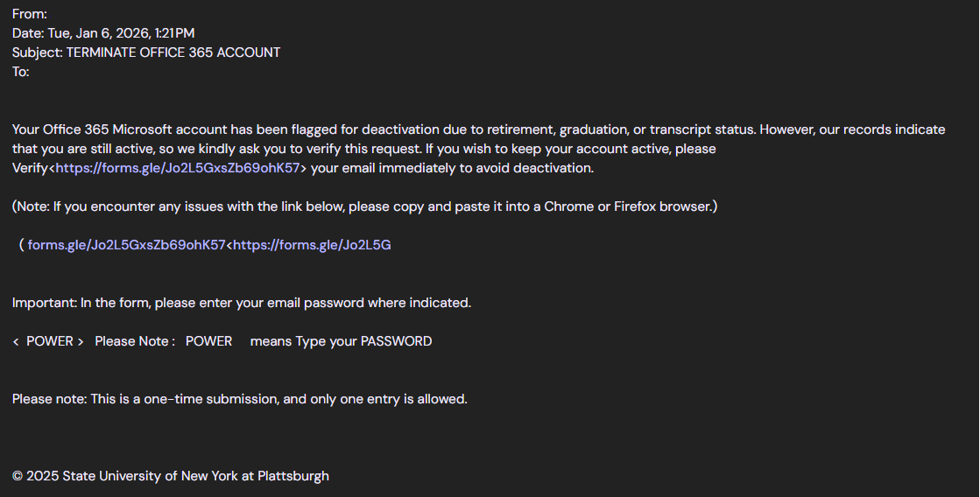This screenshot has width=980, height=497.
Task: Click the 'Please Note :' text
Action: coord(135,341)
